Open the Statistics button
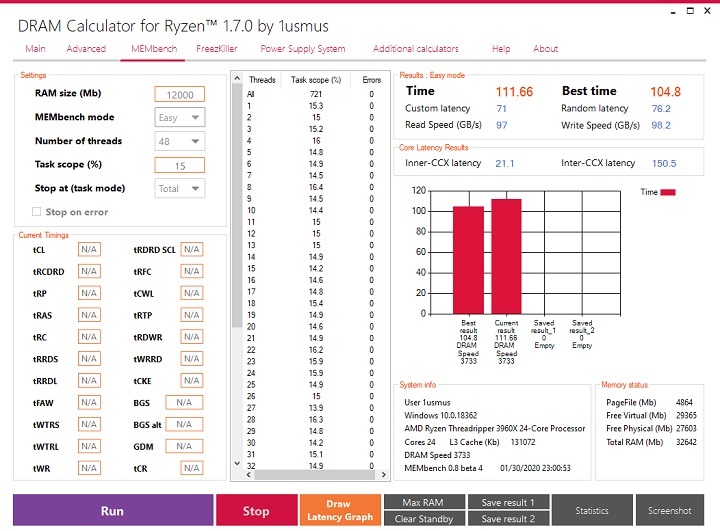720x531 pixels. click(592, 510)
